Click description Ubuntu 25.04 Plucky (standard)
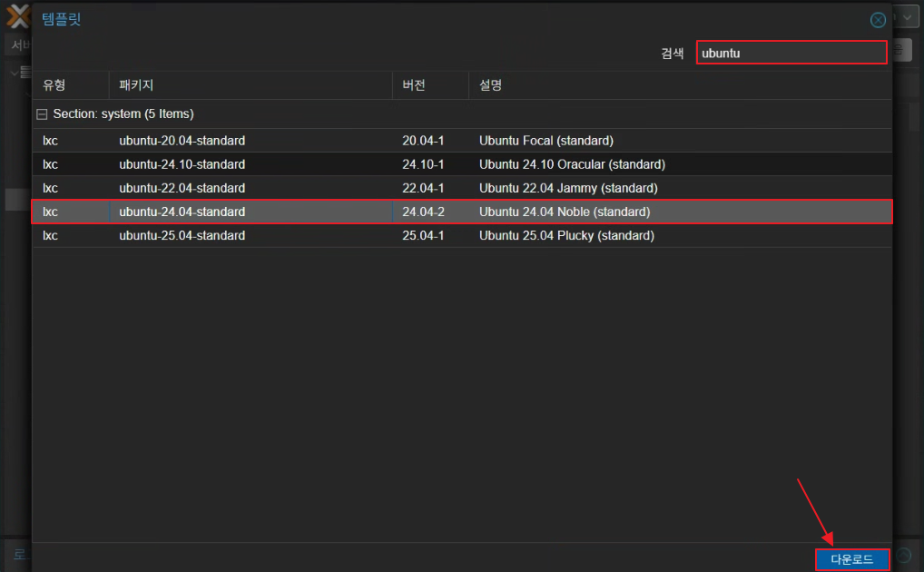 tap(566, 235)
